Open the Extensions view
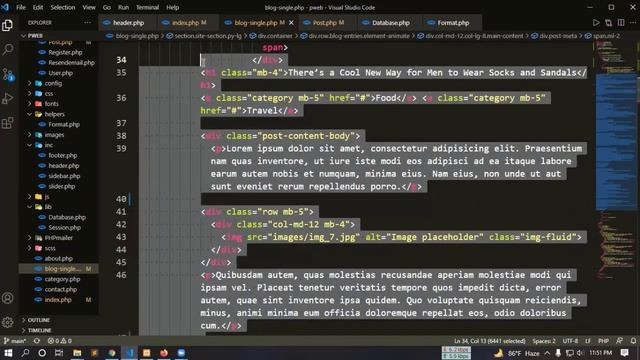Screen dimensions: 640x360 pyautogui.click(x=7, y=123)
